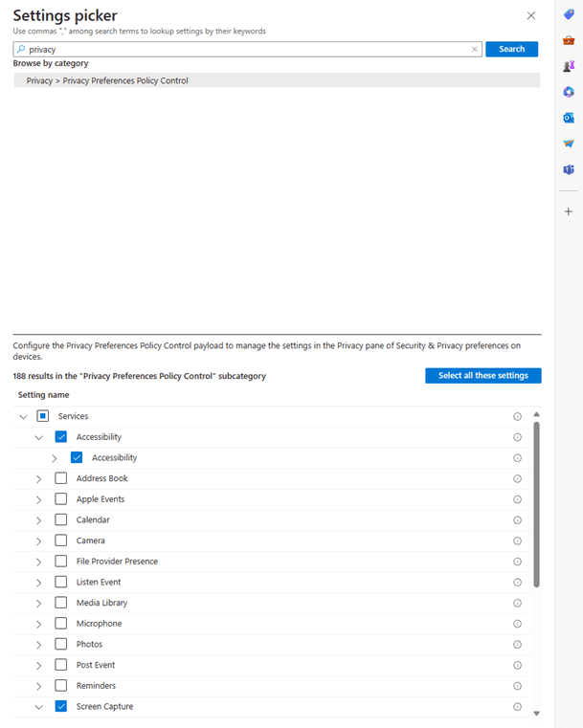Image resolution: width=583 pixels, height=728 pixels.
Task: Open the Shopping tag icon in sidebar
Action: pos(569,14)
